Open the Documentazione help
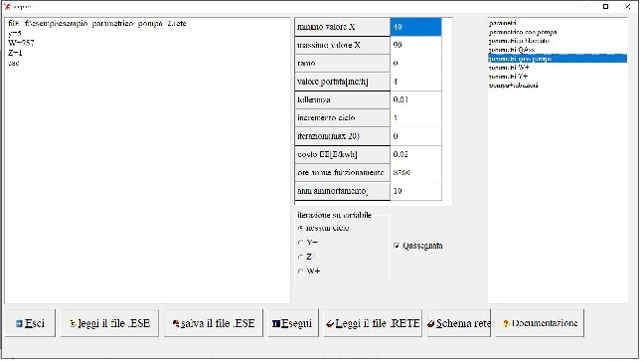 [x=540, y=323]
